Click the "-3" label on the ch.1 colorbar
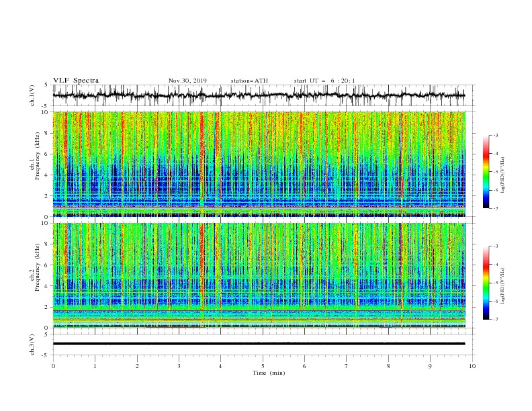 pos(495,135)
